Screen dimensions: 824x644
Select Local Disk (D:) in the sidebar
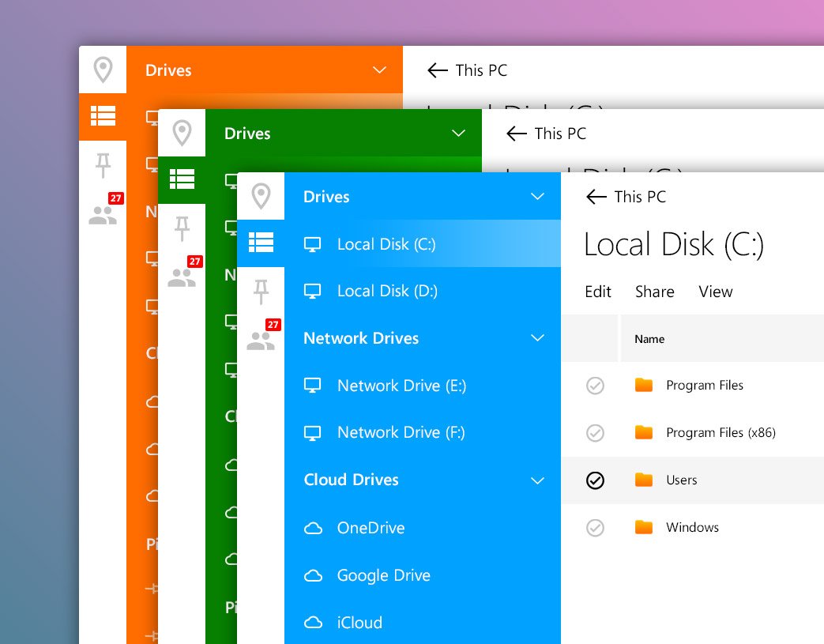pyautogui.click(x=423, y=291)
